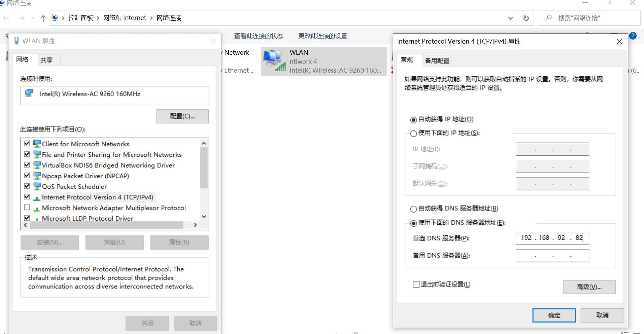
Task: Click the 高级(V)... button
Action: 589,287
